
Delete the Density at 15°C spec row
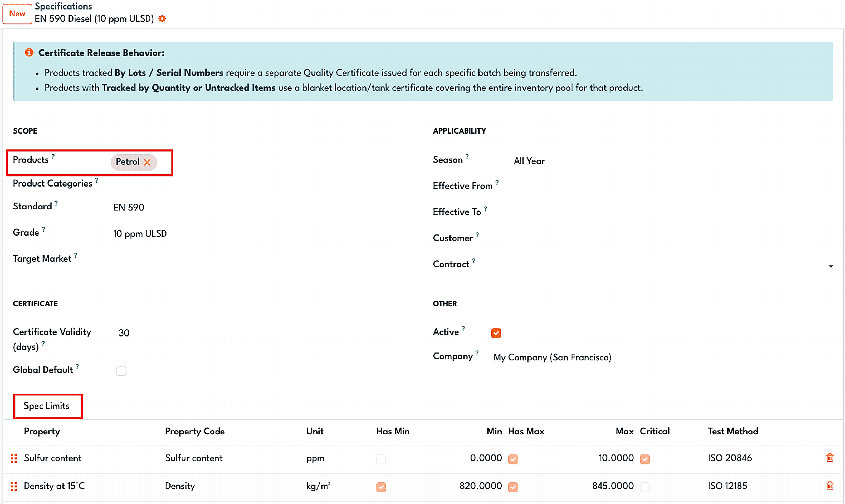[x=829, y=486]
